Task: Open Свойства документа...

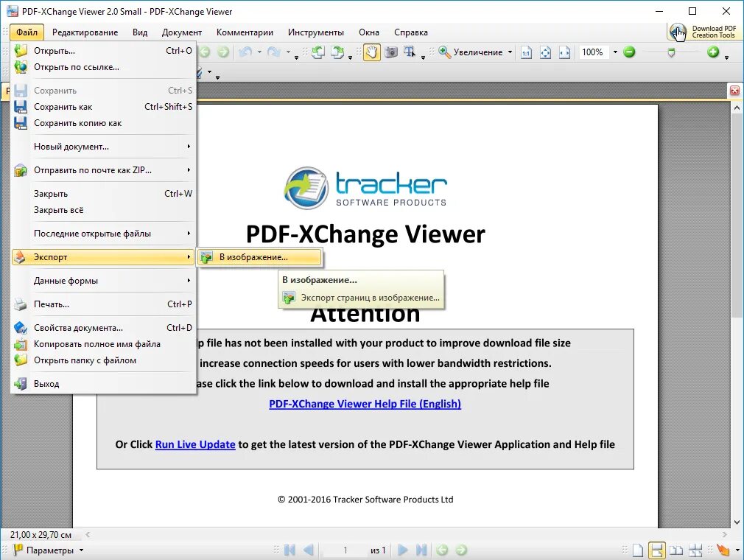Action: click(x=103, y=328)
